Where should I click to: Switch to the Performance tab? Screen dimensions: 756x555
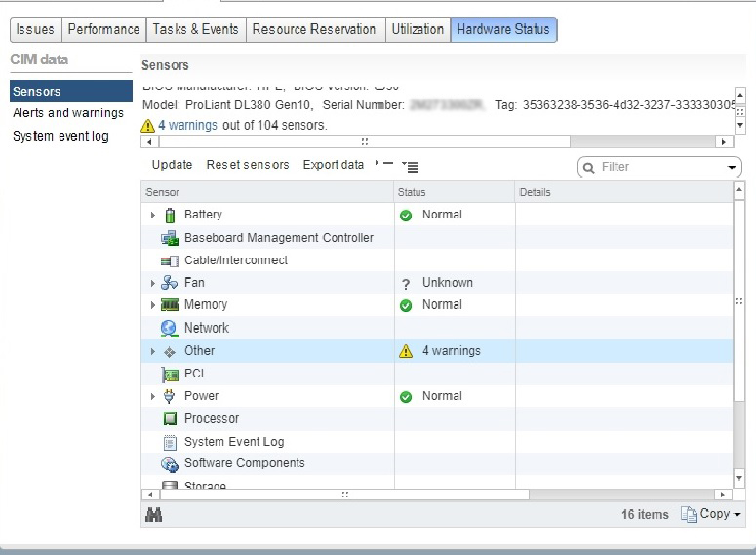(103, 29)
